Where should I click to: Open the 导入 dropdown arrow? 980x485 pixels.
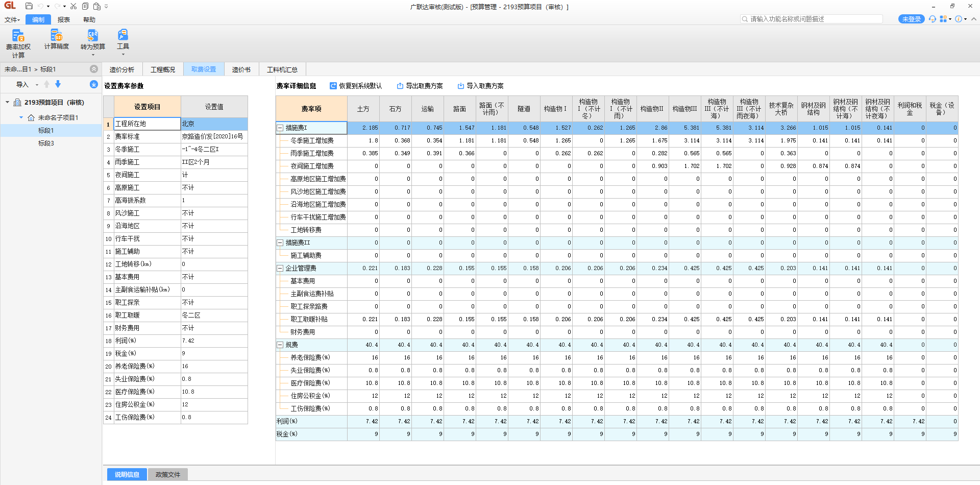click(x=37, y=85)
